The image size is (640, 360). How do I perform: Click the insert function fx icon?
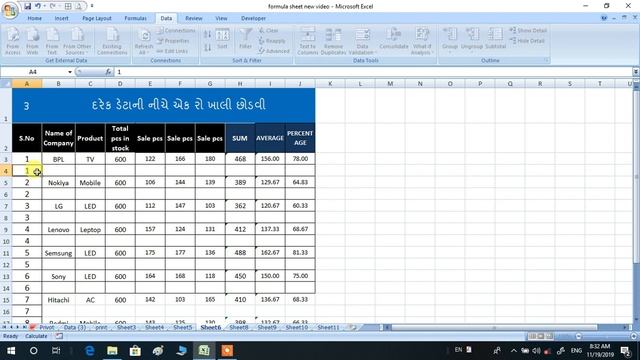click(x=109, y=72)
